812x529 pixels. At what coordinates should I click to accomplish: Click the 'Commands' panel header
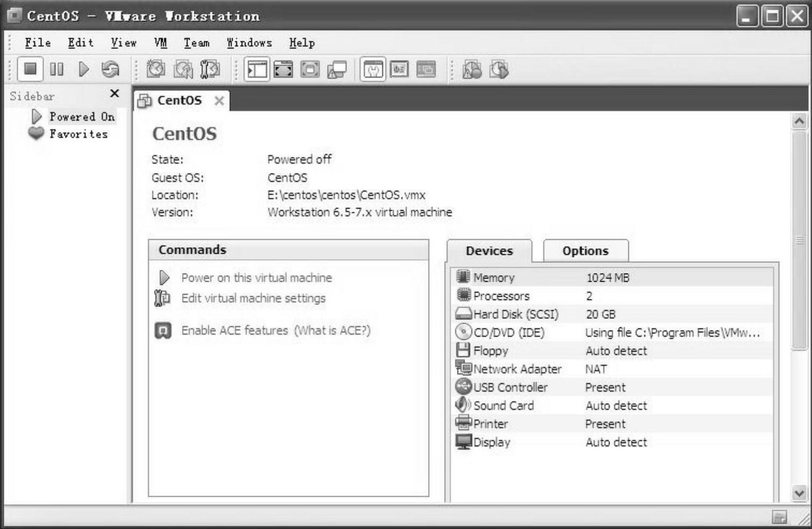[289, 250]
